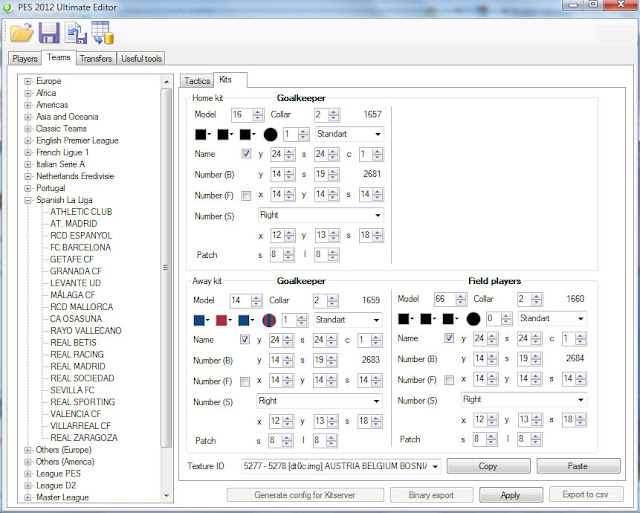The height and width of the screenshot is (513, 640).
Task: Select REAL MADRID in the team tree
Action: tap(78, 366)
